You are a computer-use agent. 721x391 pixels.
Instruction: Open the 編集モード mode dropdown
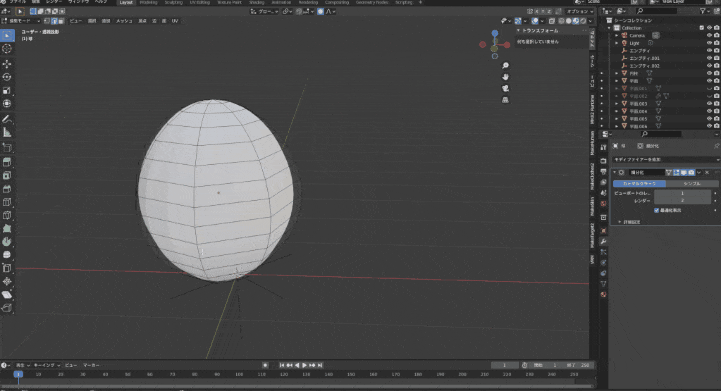pyautogui.click(x=22, y=21)
